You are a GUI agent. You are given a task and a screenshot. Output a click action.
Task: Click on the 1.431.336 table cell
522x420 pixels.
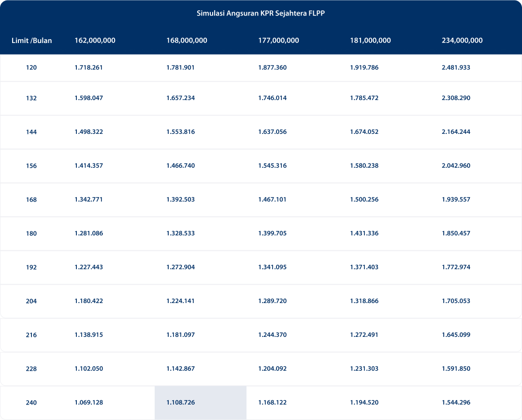(x=364, y=233)
